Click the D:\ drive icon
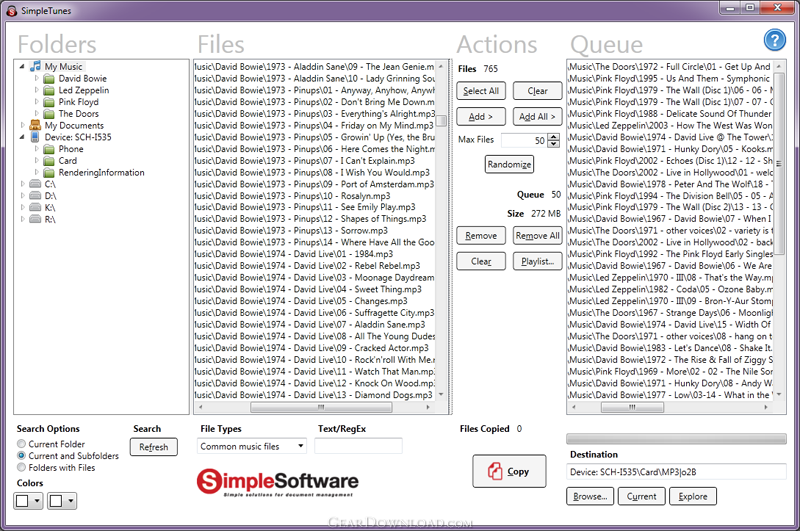The width and height of the screenshot is (800, 531). (x=35, y=196)
